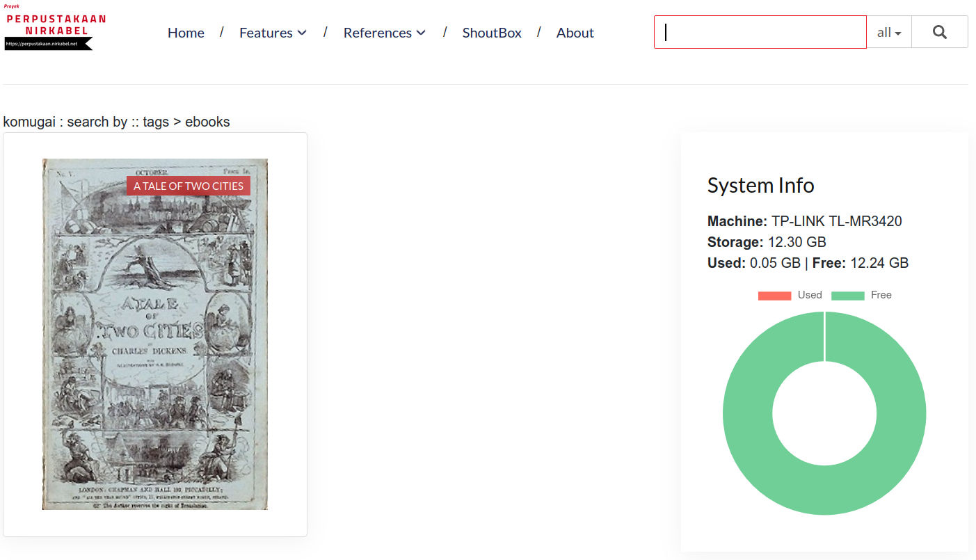This screenshot has height=560, width=976.
Task: Focus the search input field
Action: pyautogui.click(x=760, y=32)
